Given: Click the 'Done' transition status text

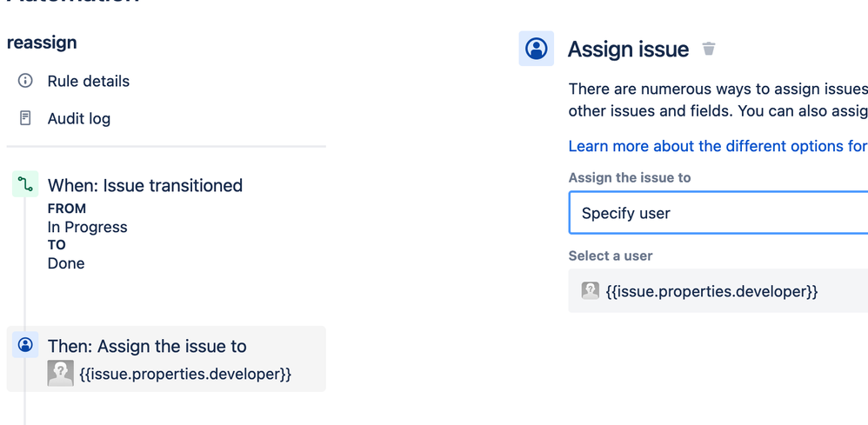Looking at the screenshot, I should tap(66, 263).
